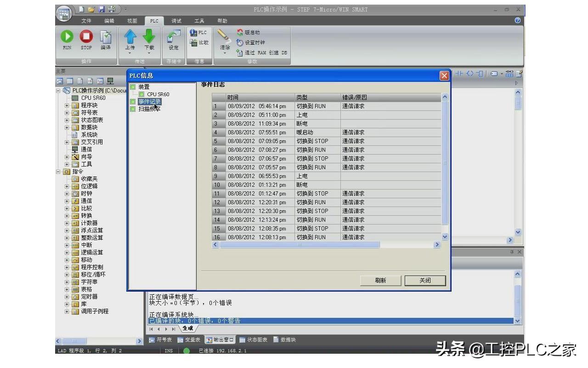The width and height of the screenshot is (588, 368).
Task: Click the New file quick access icon
Action: click(81, 9)
